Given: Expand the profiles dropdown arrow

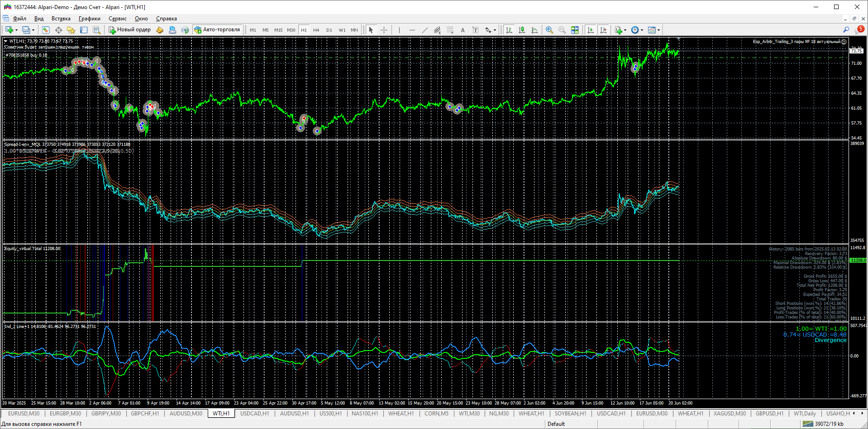Looking at the screenshot, I should click(x=33, y=30).
